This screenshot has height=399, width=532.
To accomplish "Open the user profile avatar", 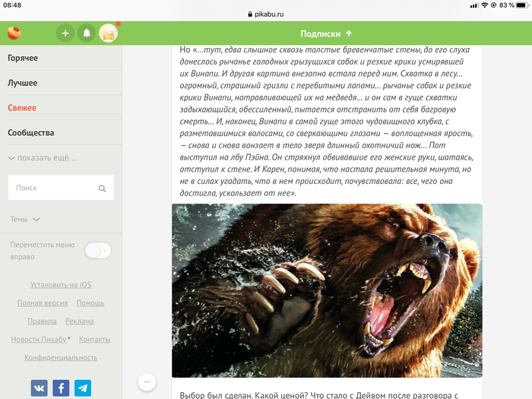I will [x=109, y=33].
